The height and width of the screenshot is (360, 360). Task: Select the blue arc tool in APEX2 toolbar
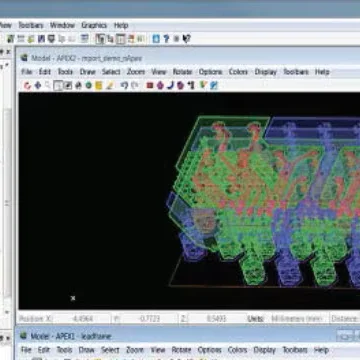[x=170, y=86]
